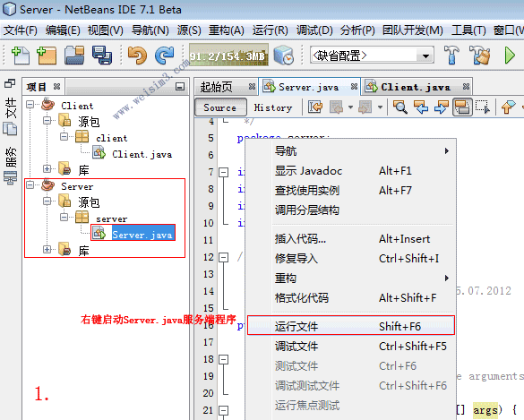Screen dimensions: 524x420
Task: Choose 调试文件 from the context menu
Action: 351,347
